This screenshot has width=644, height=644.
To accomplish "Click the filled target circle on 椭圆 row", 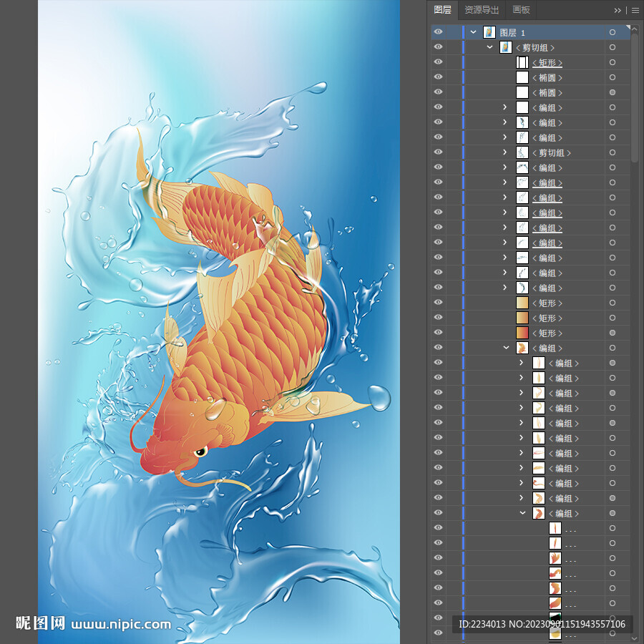I will [x=612, y=92].
